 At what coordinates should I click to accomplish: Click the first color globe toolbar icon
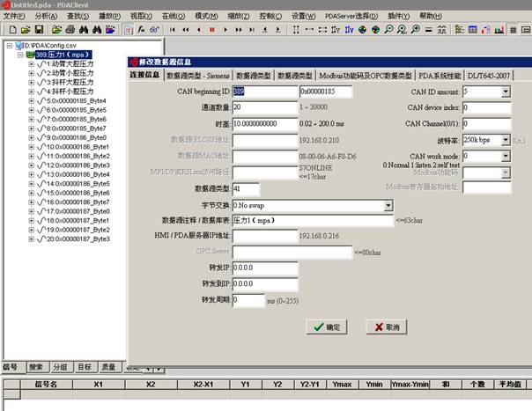coord(362,30)
